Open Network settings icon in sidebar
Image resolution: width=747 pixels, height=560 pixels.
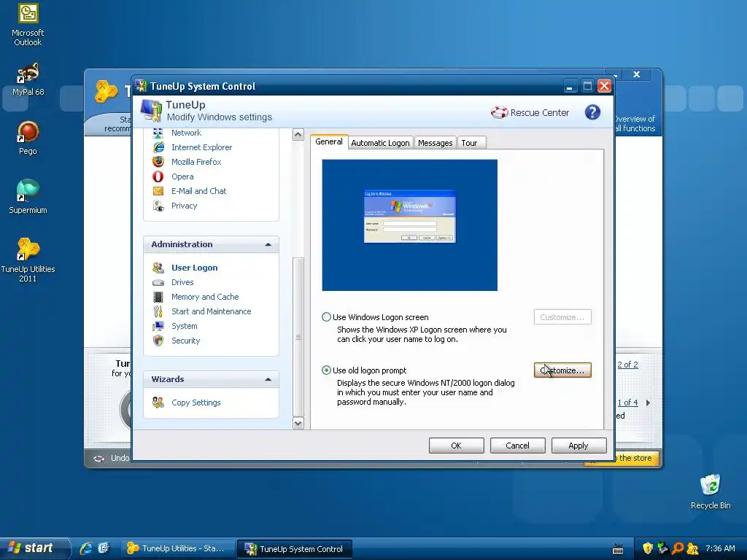[x=158, y=133]
